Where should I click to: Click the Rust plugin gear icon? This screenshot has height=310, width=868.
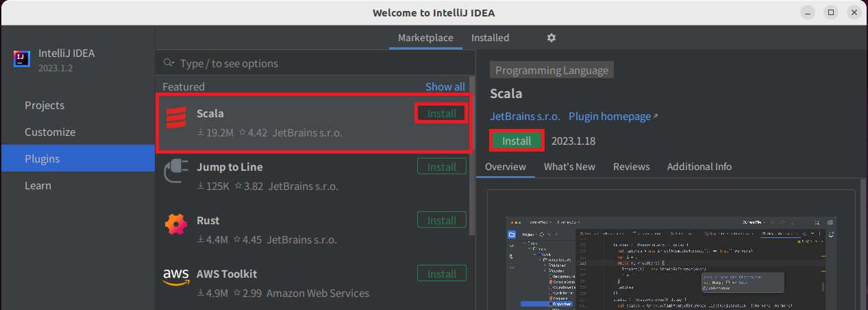click(176, 225)
